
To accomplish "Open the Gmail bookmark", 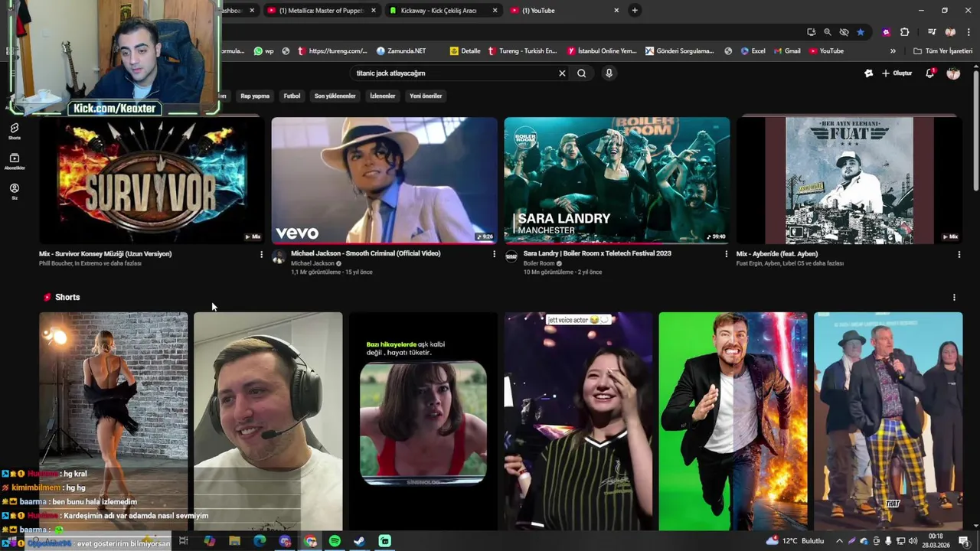I will point(786,51).
